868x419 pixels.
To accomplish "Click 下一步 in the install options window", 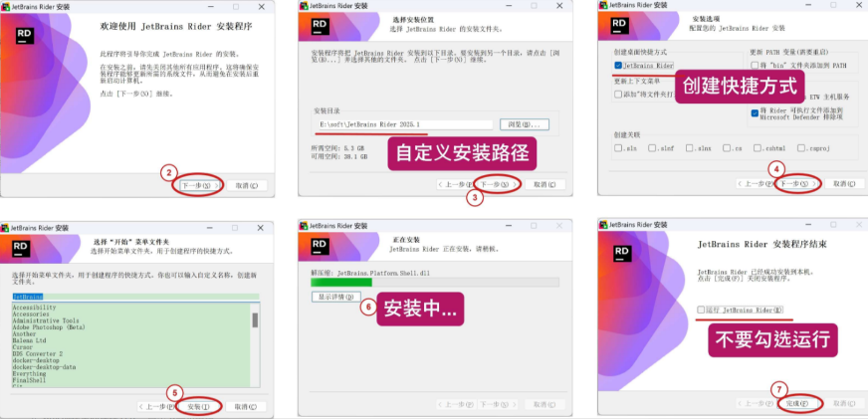I will pyautogui.click(x=798, y=184).
